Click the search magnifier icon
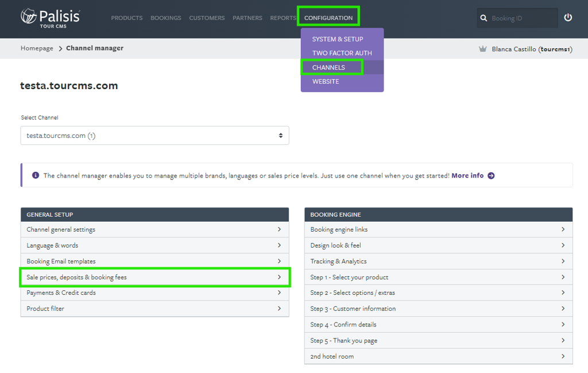This screenshot has height=373, width=588. pyautogui.click(x=483, y=18)
